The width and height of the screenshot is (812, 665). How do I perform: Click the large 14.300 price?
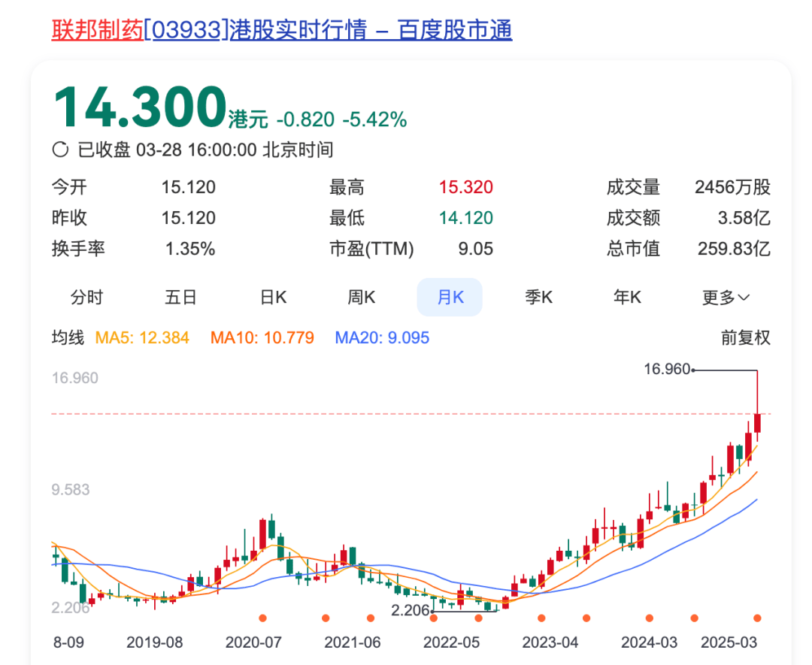point(141,107)
